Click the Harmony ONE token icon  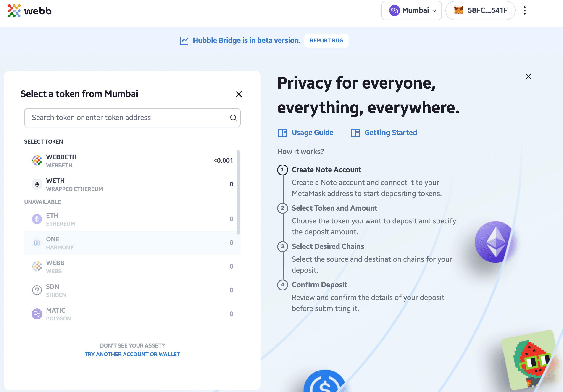click(x=37, y=243)
